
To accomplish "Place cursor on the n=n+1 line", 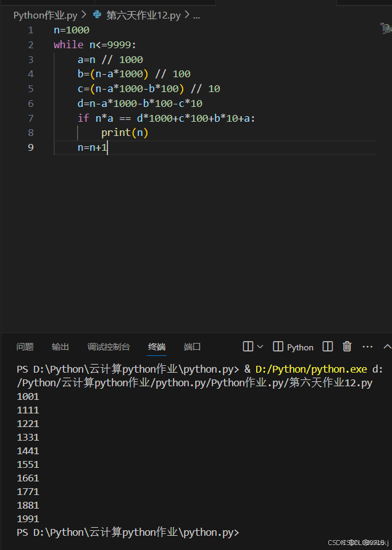I will tap(92, 147).
